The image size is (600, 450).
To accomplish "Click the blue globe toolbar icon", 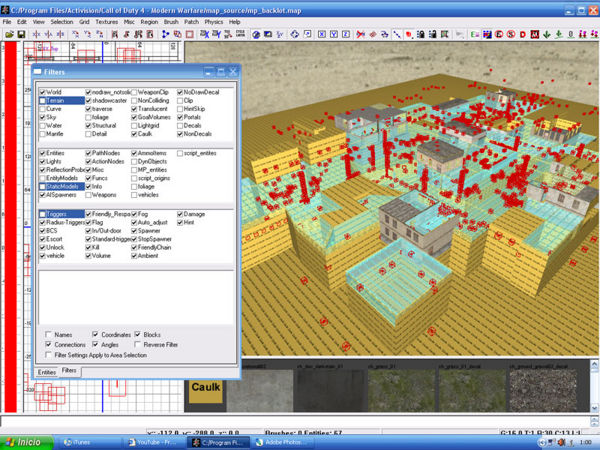I will point(256,34).
